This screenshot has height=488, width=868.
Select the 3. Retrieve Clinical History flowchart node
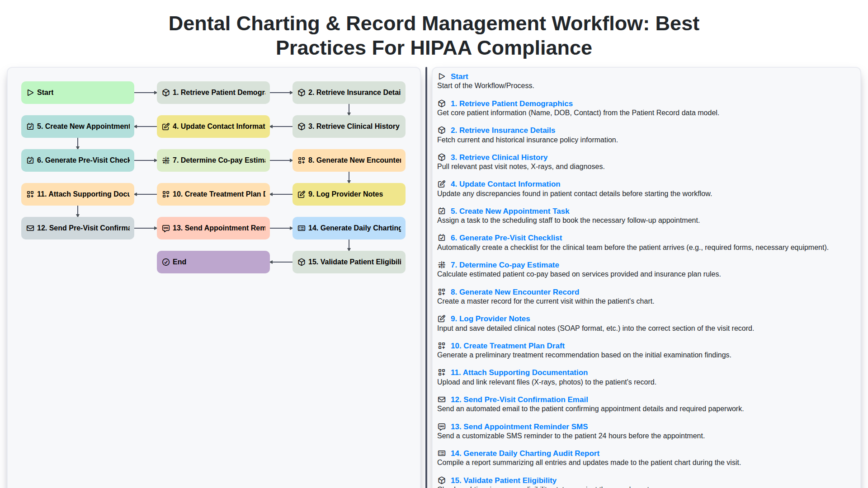coord(349,127)
